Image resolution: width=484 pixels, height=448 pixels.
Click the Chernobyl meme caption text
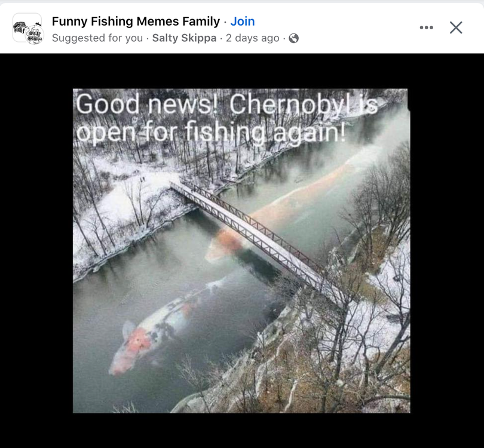click(227, 118)
